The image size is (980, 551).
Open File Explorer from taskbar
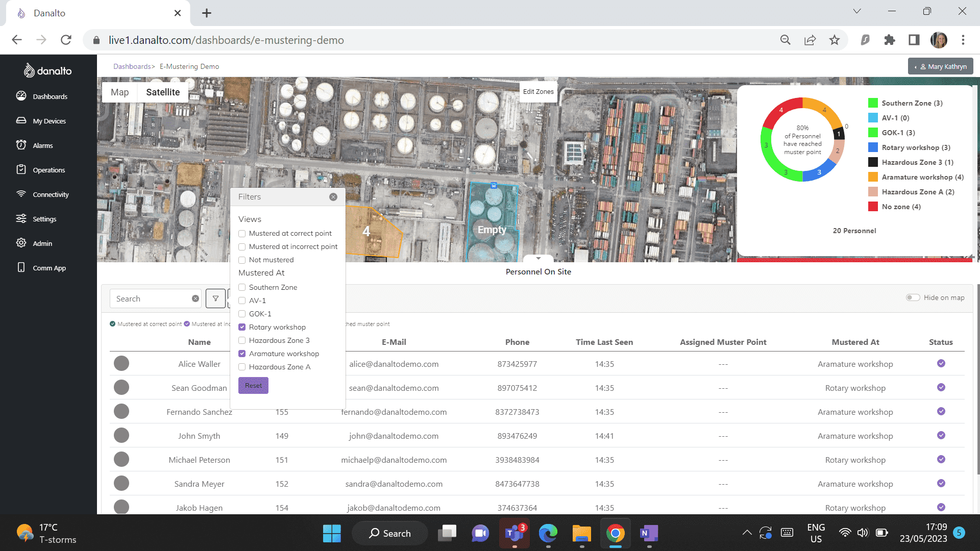coord(581,533)
